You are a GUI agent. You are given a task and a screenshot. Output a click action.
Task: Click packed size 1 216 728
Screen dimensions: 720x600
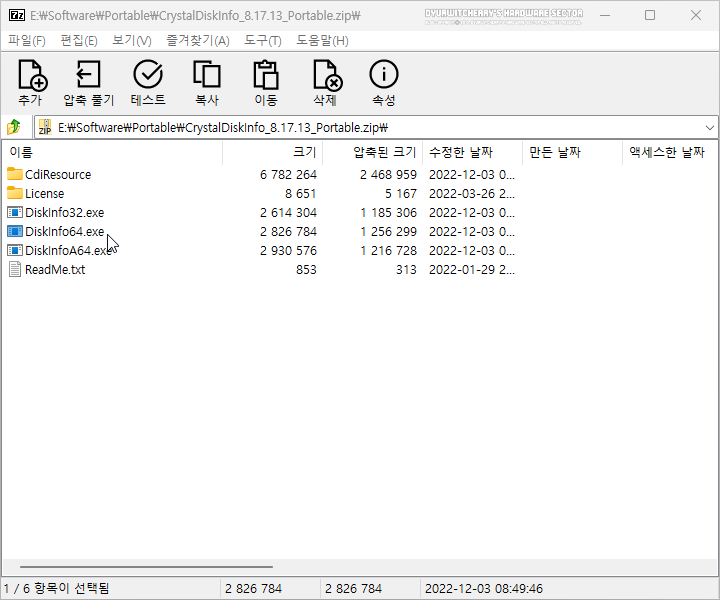[x=388, y=251]
